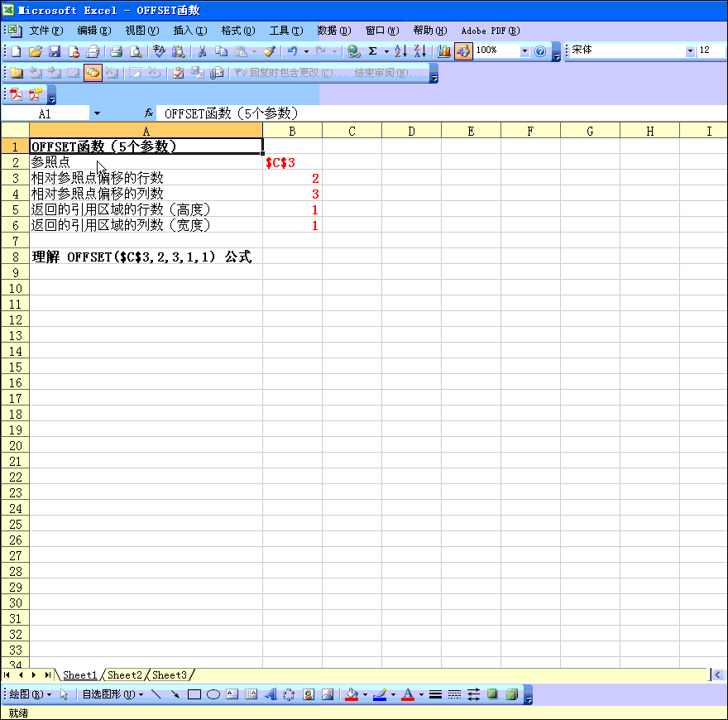The width and height of the screenshot is (728, 720).
Task: Switch to the Sheet2 tab
Action: [125, 675]
